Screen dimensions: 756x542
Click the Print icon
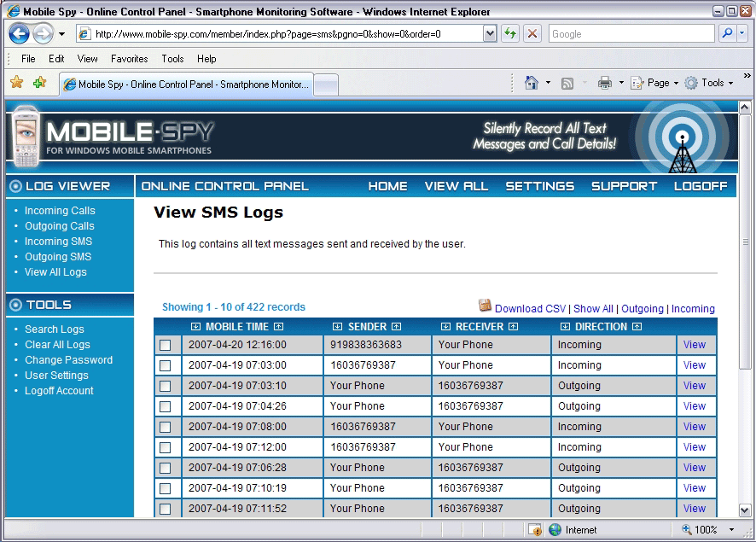pos(605,83)
